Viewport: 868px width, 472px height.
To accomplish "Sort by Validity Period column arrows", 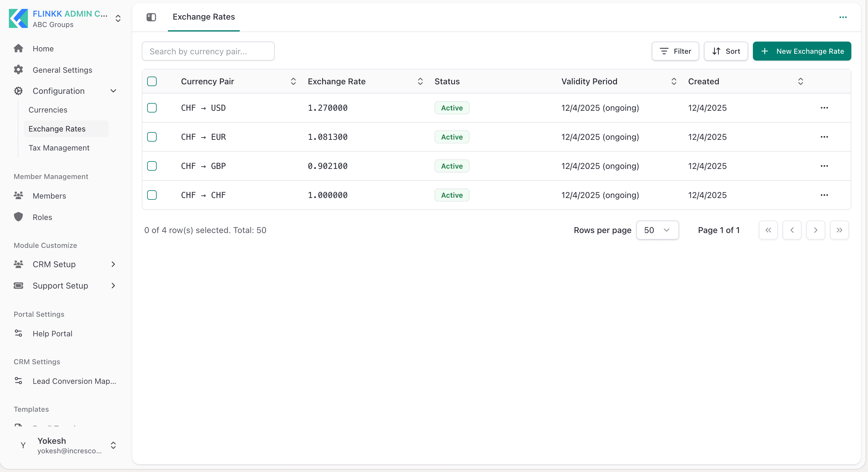I will tap(674, 81).
